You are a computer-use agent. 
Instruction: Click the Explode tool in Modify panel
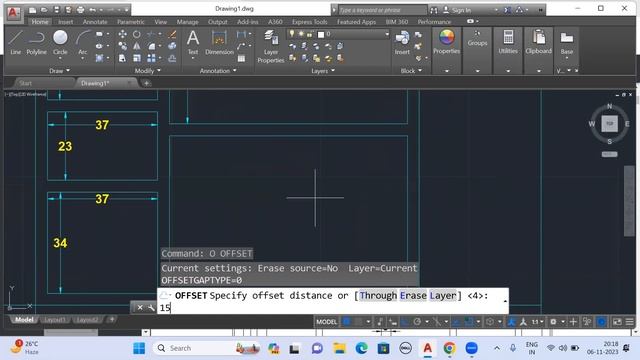172,46
